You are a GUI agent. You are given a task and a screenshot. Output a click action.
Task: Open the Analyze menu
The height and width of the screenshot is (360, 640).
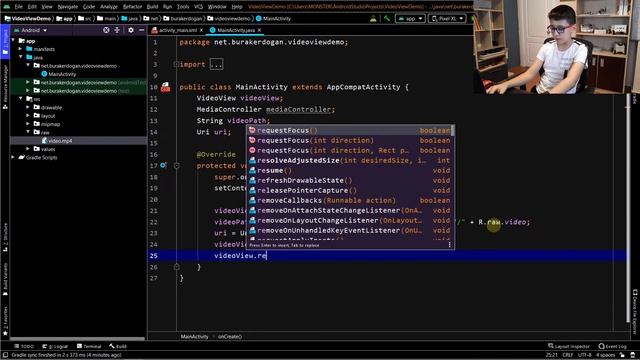[x=109, y=7]
